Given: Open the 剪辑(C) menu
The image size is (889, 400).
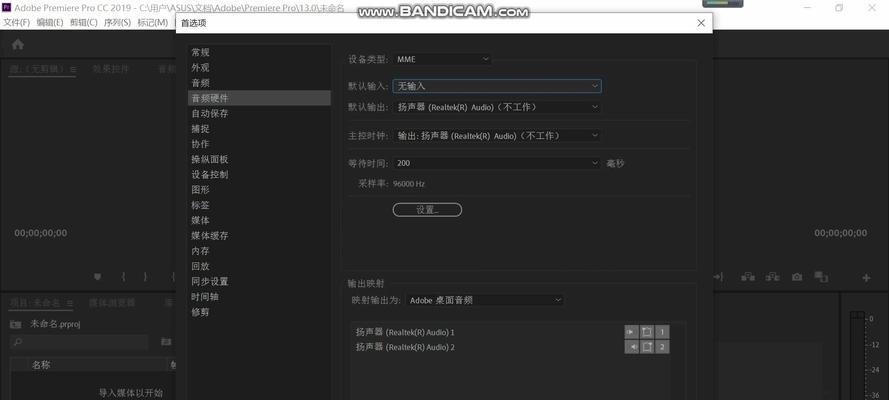Looking at the screenshot, I should 83,23.
